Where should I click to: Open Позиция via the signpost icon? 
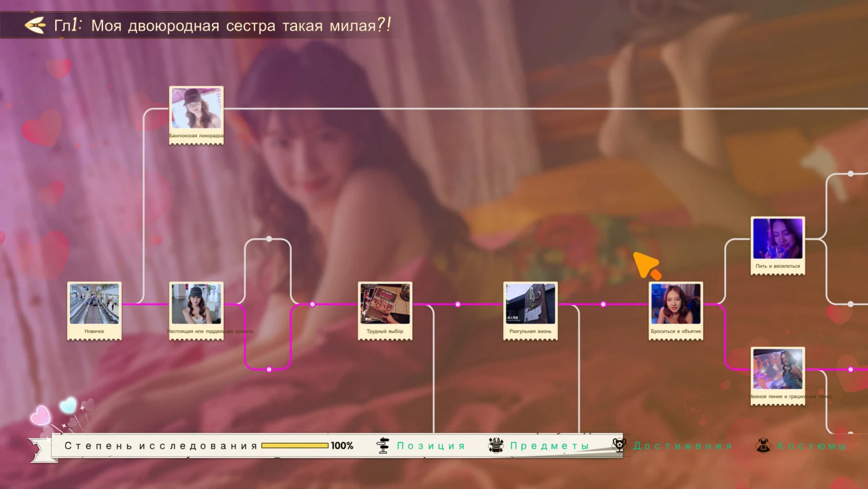pos(384,446)
